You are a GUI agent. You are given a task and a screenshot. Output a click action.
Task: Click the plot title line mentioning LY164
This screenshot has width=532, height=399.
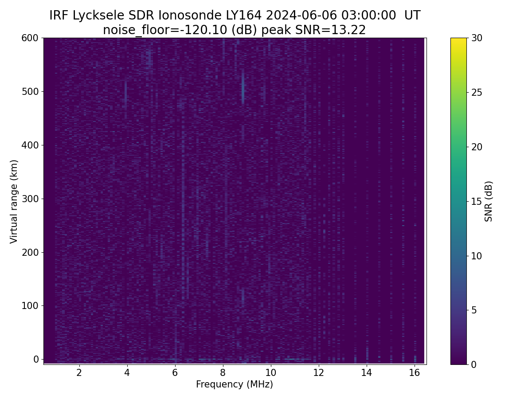pos(235,16)
